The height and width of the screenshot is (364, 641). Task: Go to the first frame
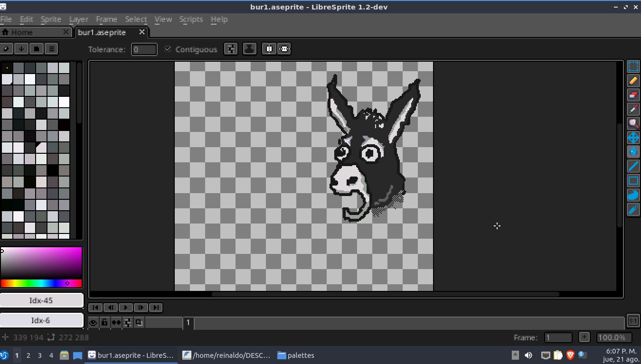click(x=95, y=308)
